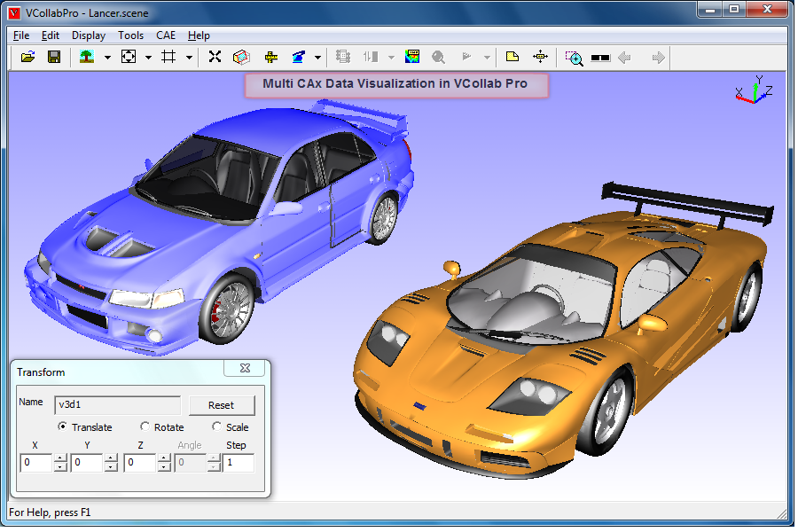Increase Z value with up spinner arrow
798x532 pixels.
pos(164,458)
